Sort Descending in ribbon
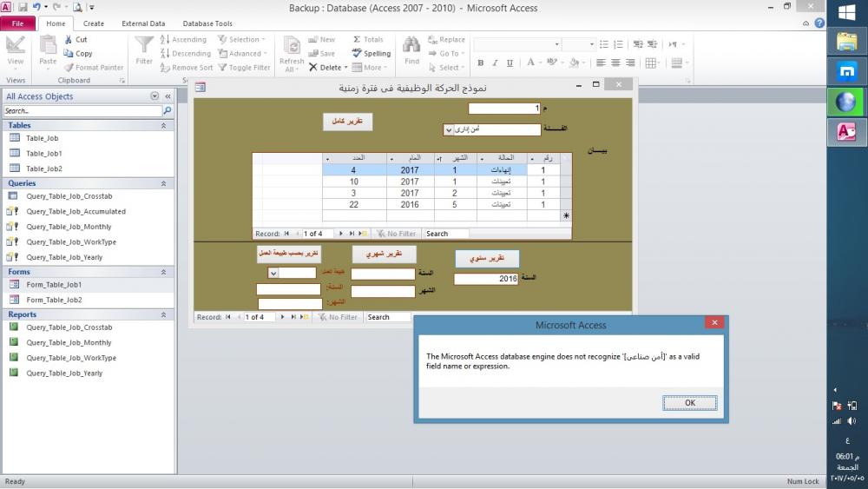 pyautogui.click(x=186, y=54)
